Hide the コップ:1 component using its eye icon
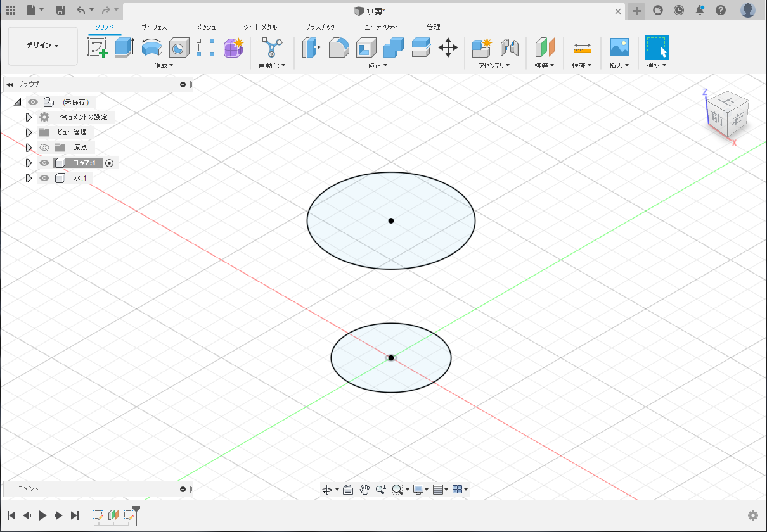767x532 pixels. (x=44, y=163)
